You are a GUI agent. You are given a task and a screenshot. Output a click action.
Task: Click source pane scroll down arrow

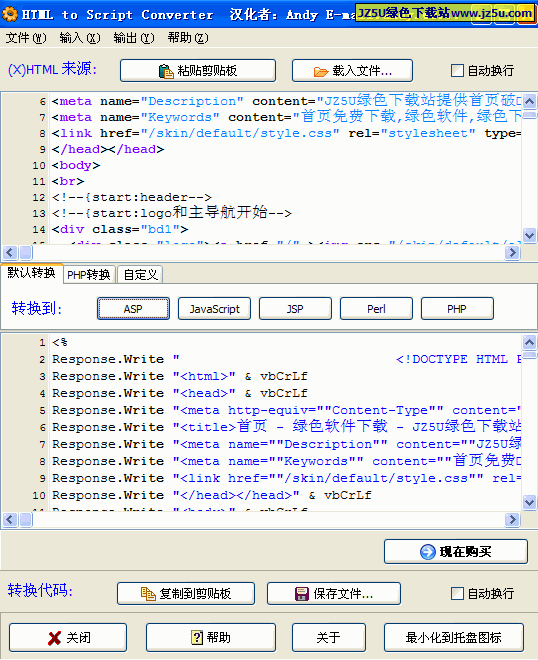[x=529, y=235]
